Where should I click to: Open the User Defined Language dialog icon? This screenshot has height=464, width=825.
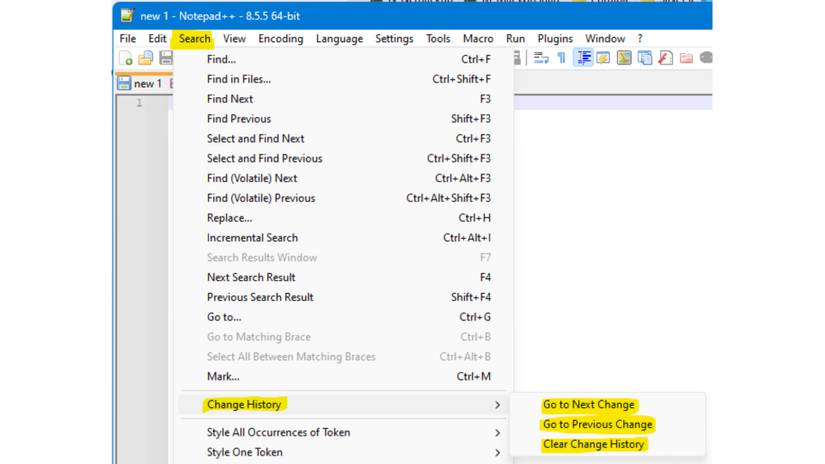click(x=603, y=59)
